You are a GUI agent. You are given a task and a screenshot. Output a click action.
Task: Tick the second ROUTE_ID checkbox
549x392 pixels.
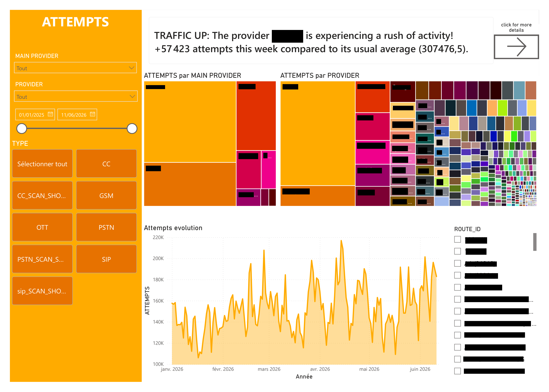[x=458, y=251]
